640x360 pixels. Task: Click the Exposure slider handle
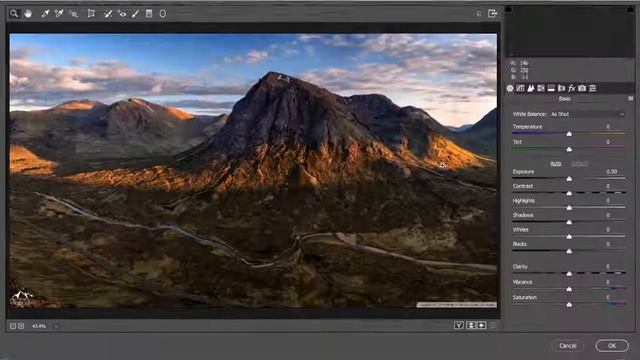(569, 179)
